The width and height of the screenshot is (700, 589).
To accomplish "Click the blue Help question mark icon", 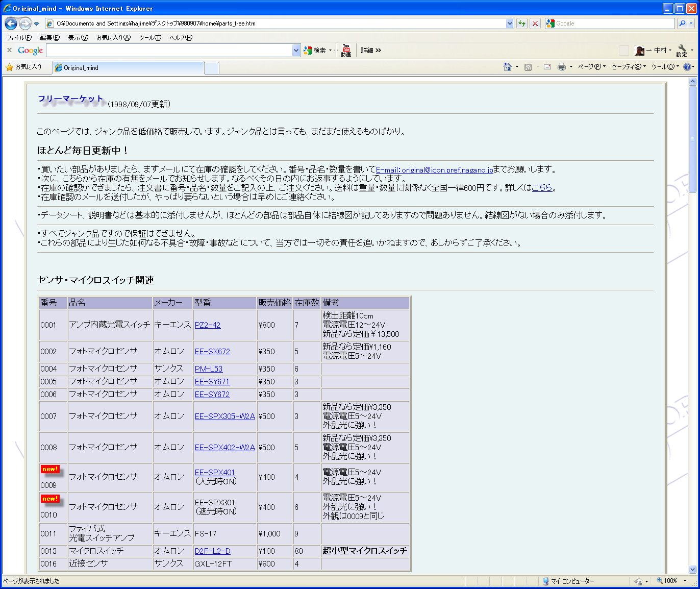I will (x=687, y=67).
